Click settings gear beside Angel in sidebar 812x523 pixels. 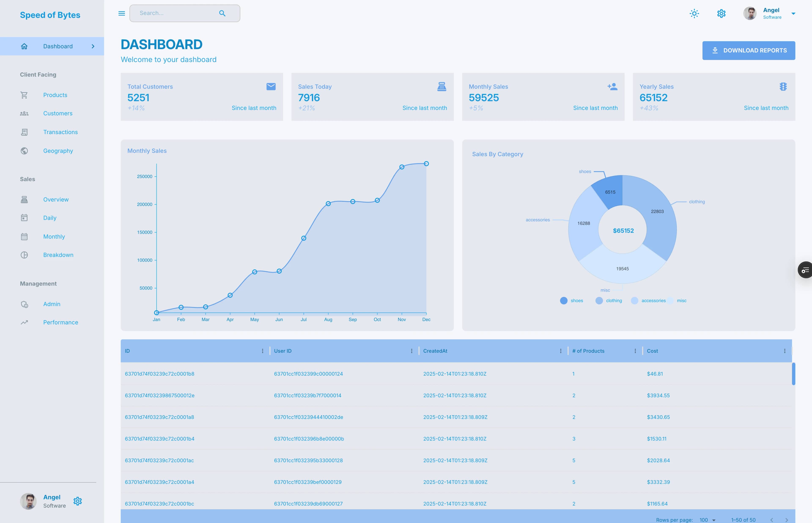tap(78, 501)
